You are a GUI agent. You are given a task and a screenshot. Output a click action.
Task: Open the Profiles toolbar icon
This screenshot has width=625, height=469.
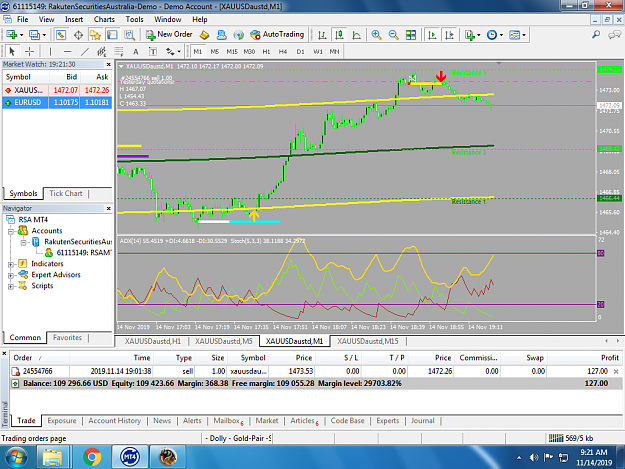[35, 35]
